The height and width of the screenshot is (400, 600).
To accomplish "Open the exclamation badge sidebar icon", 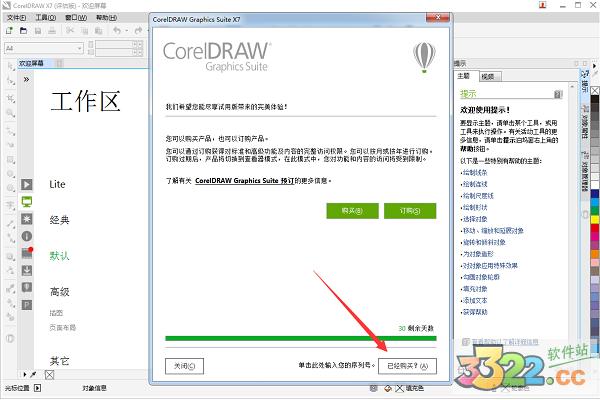I will tap(26, 287).
